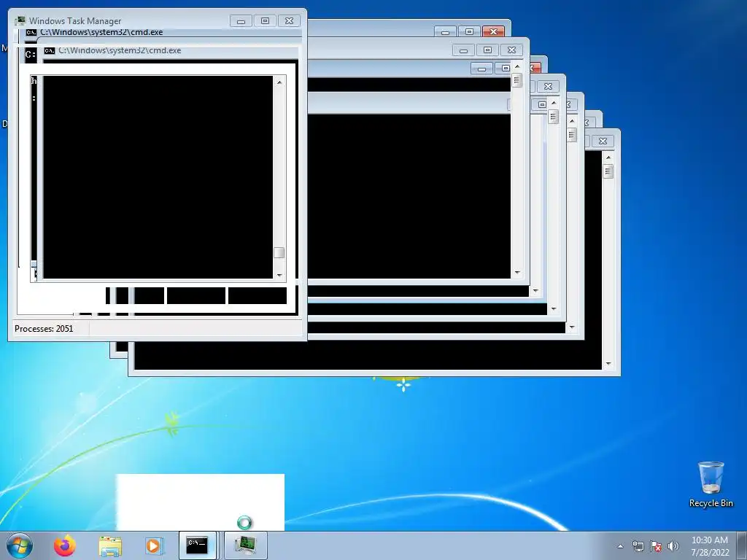Click 'Processes: 2051' in the status bar
The image size is (747, 560).
44,329
